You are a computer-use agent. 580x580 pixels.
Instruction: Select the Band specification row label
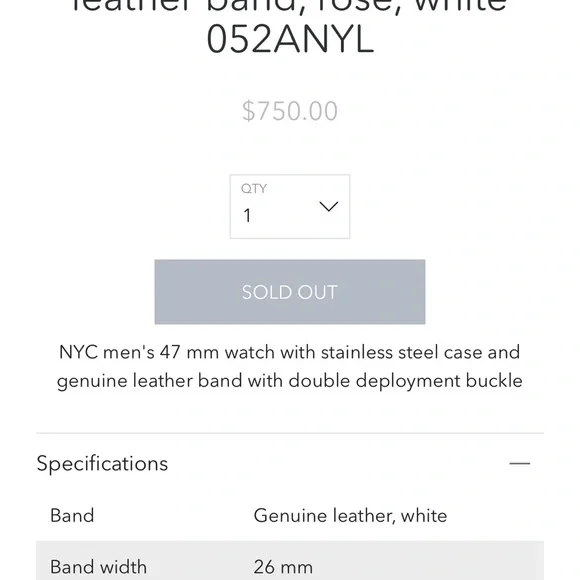[x=72, y=515]
